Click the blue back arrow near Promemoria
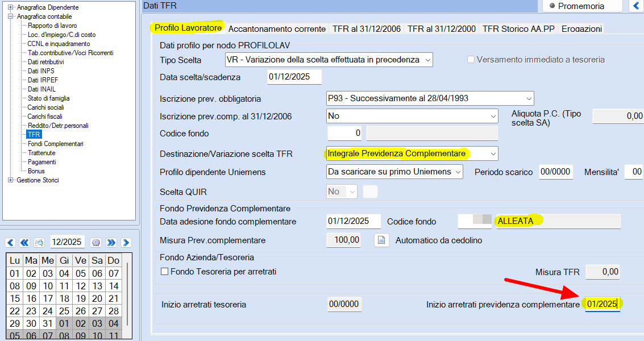Image resolution: width=644 pixels, height=341 pixels. click(636, 6)
